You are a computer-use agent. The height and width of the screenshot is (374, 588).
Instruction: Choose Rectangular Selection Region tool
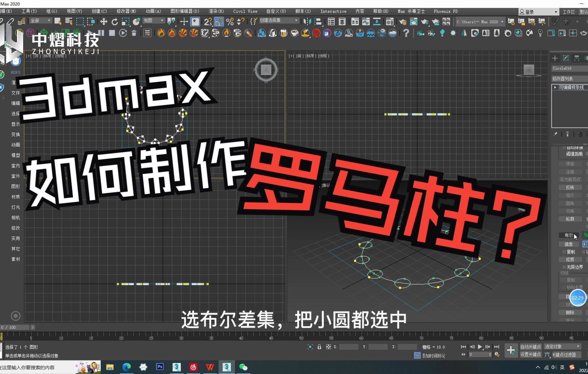80,21
